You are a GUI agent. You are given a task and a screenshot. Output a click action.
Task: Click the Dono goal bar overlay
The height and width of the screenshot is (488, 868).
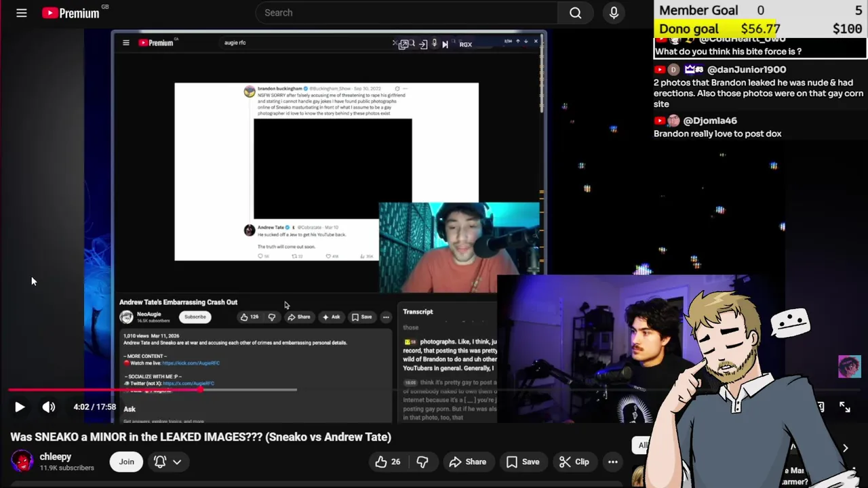[760, 29]
